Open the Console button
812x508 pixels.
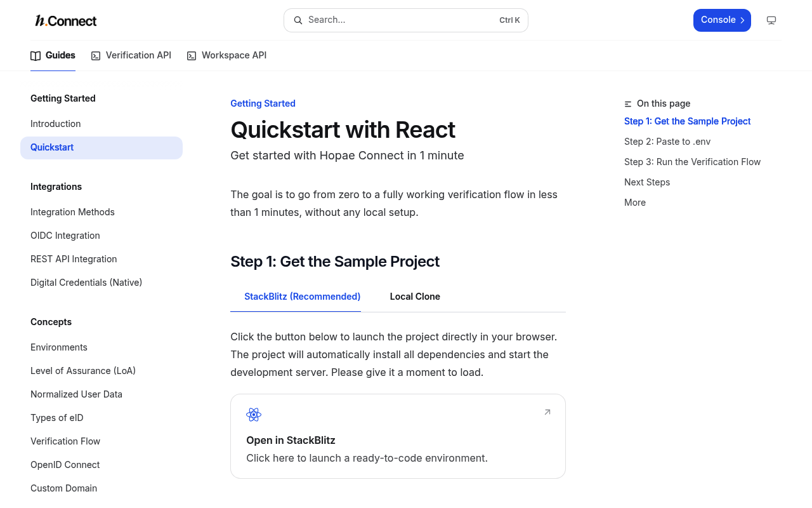click(722, 20)
